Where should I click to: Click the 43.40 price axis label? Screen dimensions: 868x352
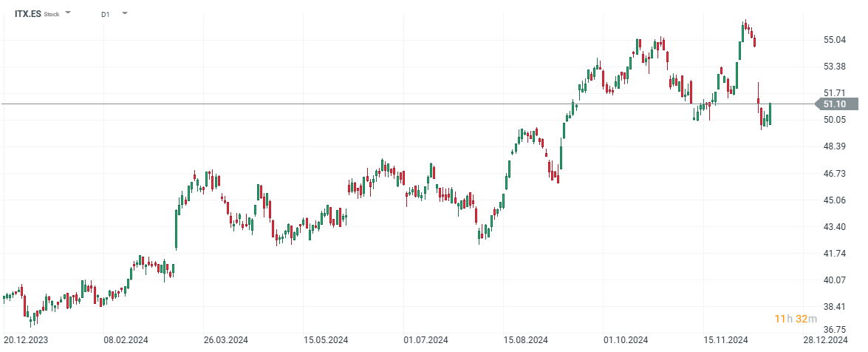point(834,226)
